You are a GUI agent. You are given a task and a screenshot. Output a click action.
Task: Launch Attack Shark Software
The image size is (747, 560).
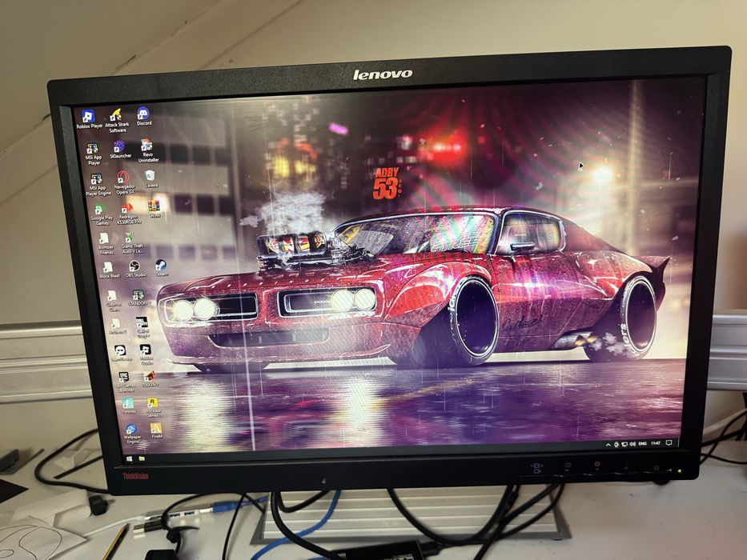[x=117, y=121]
